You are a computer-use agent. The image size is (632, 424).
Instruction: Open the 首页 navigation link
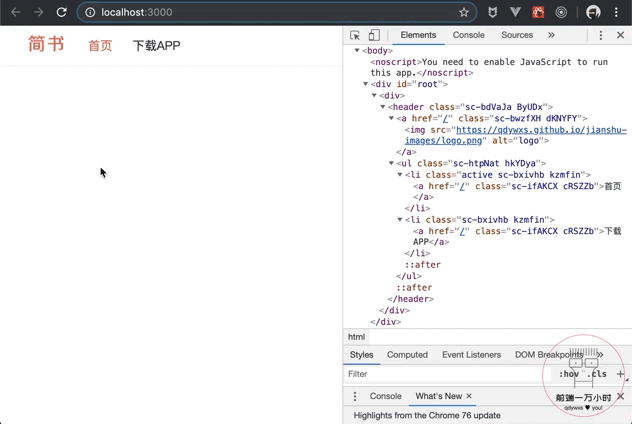(x=100, y=46)
